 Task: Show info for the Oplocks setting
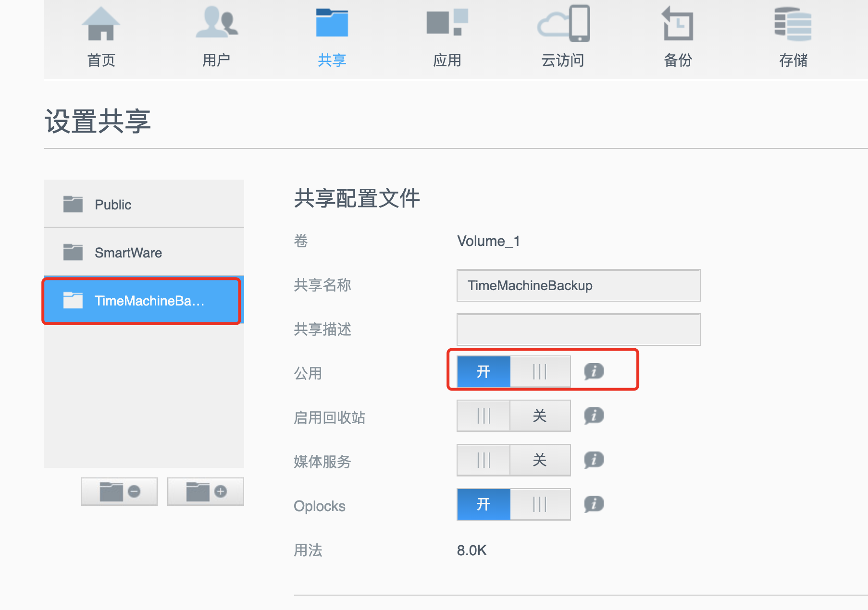point(594,504)
